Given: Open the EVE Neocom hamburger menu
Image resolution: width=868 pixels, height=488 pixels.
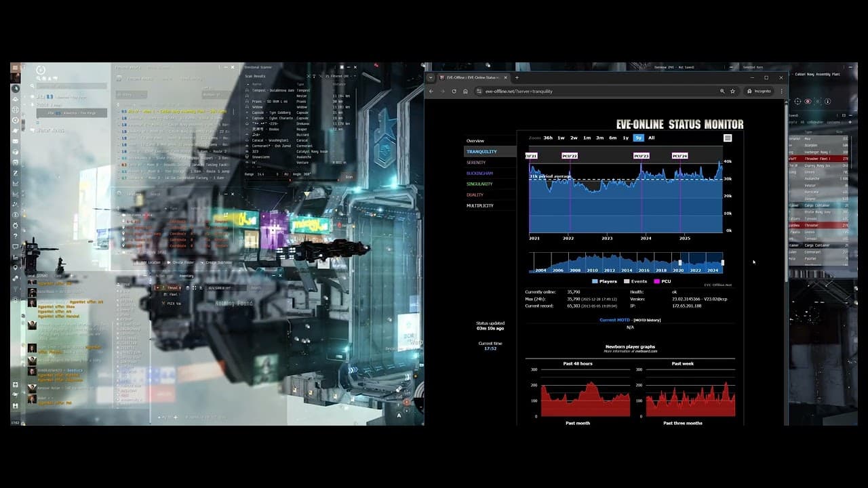Looking at the screenshot, I should point(15,68).
